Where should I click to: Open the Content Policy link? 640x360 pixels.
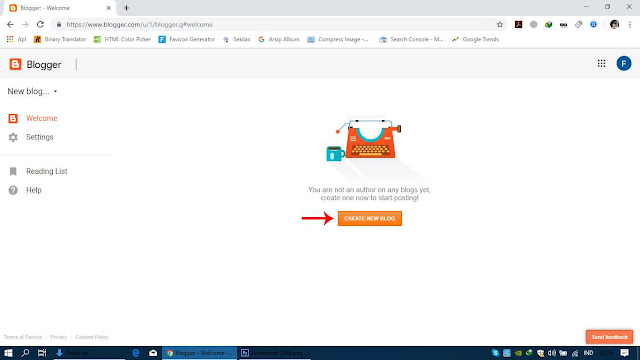[x=92, y=337]
